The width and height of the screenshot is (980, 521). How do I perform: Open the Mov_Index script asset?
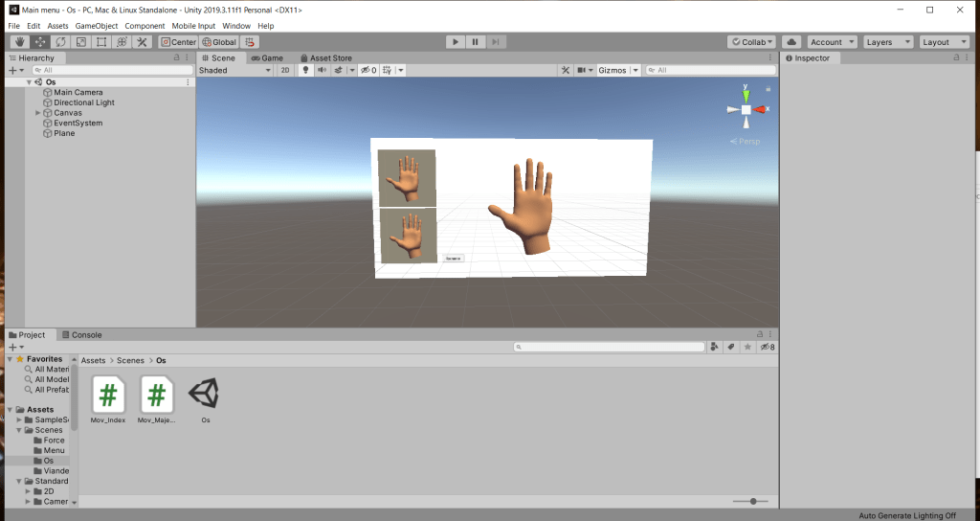[109, 395]
